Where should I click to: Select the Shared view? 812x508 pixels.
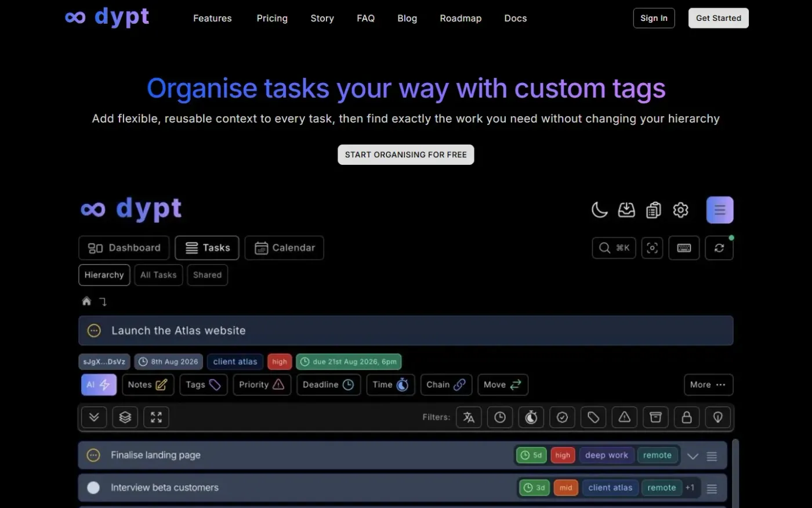point(208,275)
